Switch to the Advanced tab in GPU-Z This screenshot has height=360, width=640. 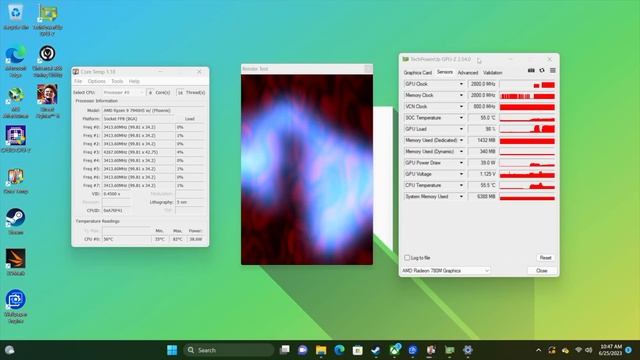468,73
